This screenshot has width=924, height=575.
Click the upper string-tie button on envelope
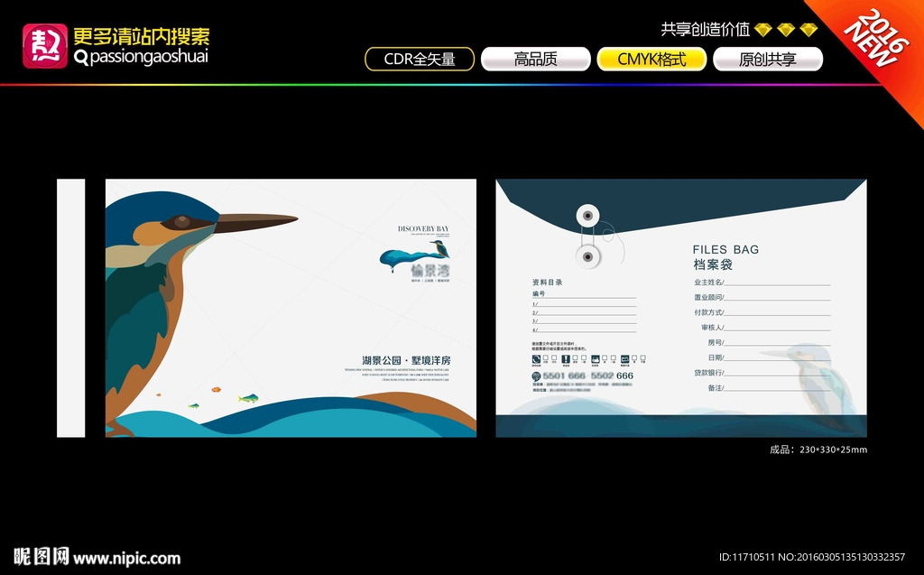click(587, 215)
